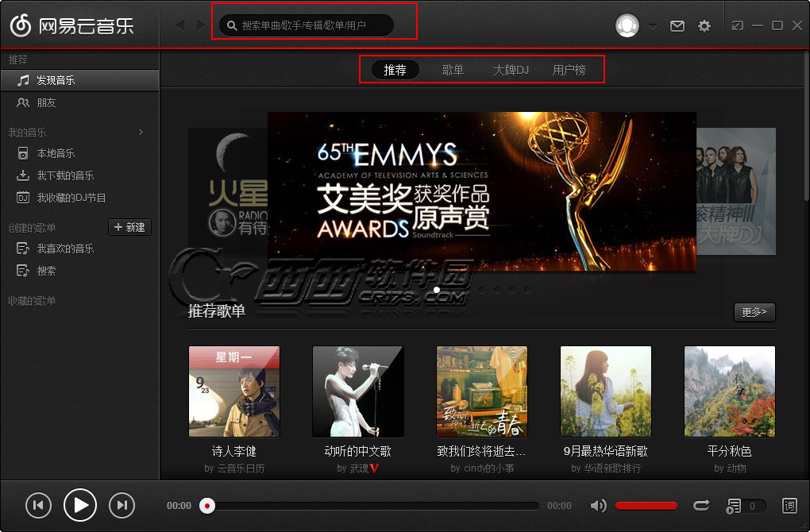Click the 平分秋色 title link
Screen dimensions: 810x532
pos(730,452)
